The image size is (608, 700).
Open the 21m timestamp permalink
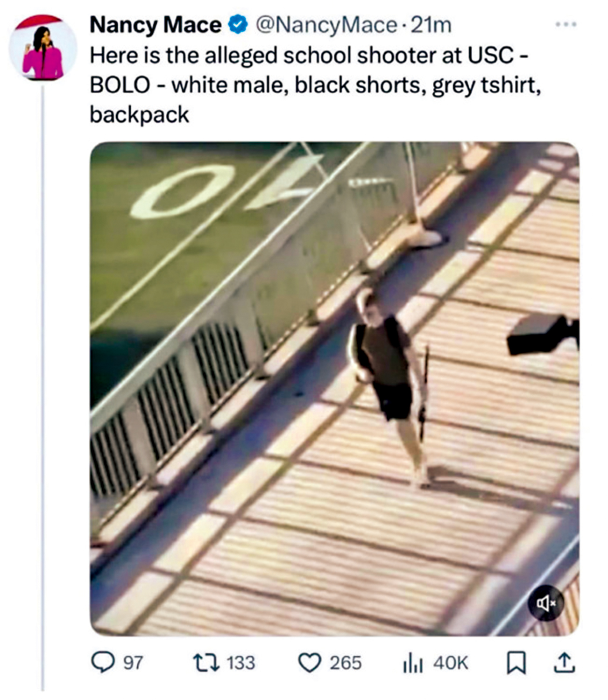(x=431, y=25)
